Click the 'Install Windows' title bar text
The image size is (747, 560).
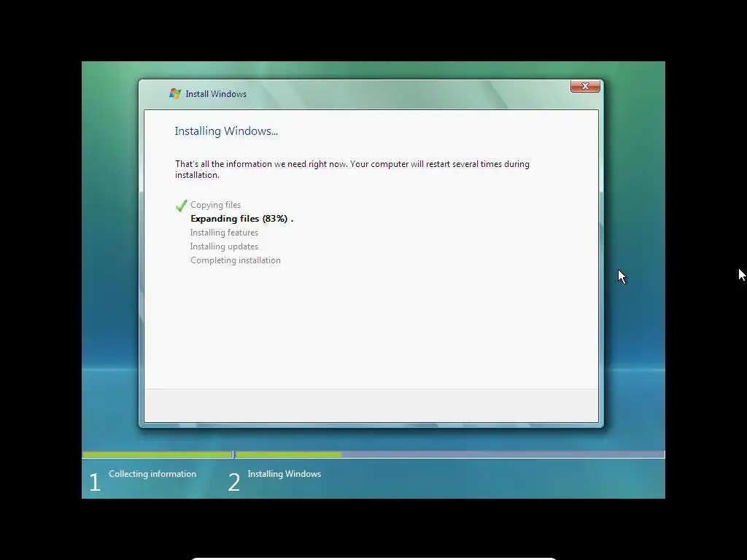coord(216,94)
